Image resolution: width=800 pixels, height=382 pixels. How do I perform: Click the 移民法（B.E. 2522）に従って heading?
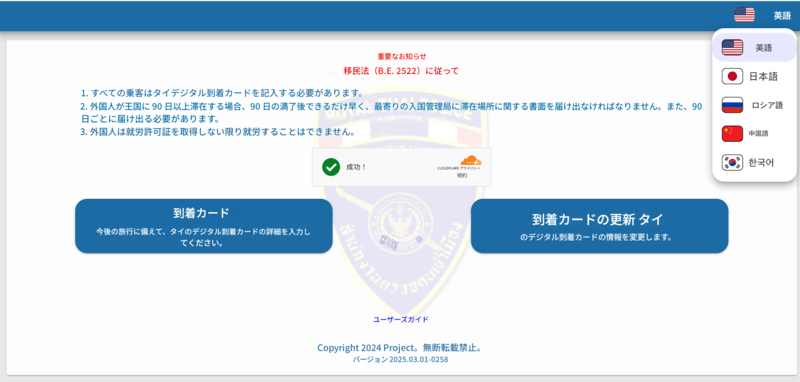[401, 70]
